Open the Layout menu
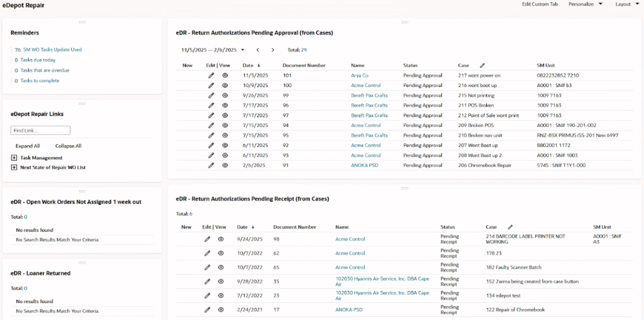 pyautogui.click(x=626, y=4)
